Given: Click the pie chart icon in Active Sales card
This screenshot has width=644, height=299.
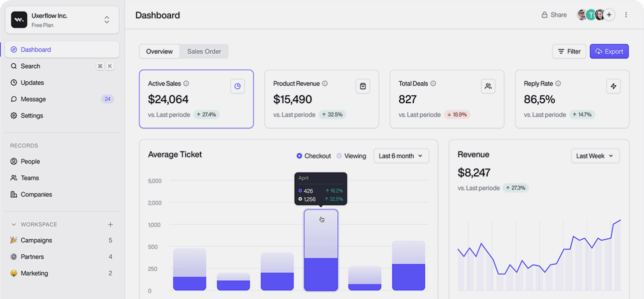Looking at the screenshot, I should point(238,86).
